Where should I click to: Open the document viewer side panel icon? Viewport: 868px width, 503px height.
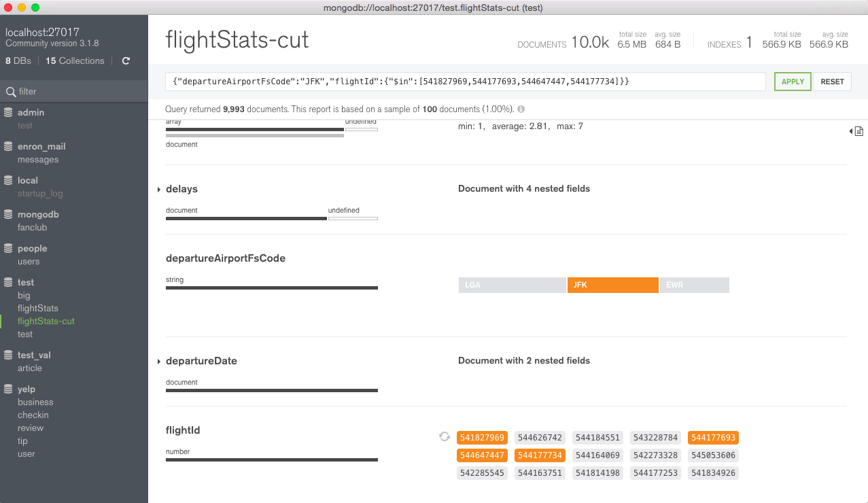coord(857,131)
